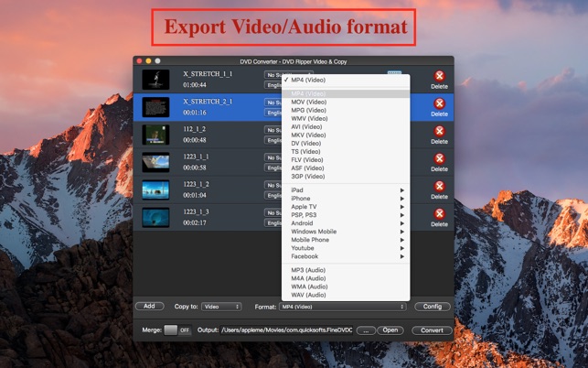588x368 pixels.
Task: Click the output path text field
Action: point(287,330)
